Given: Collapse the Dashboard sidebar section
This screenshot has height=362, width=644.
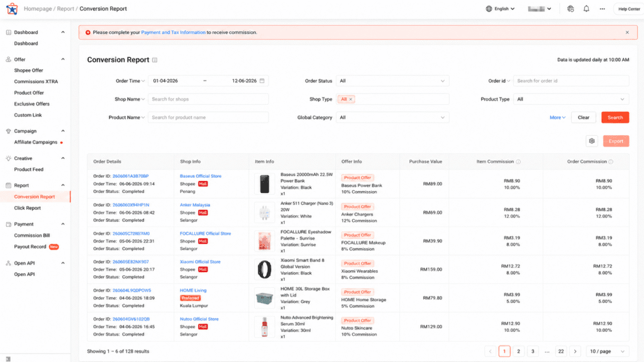Looking at the screenshot, I should [63, 32].
